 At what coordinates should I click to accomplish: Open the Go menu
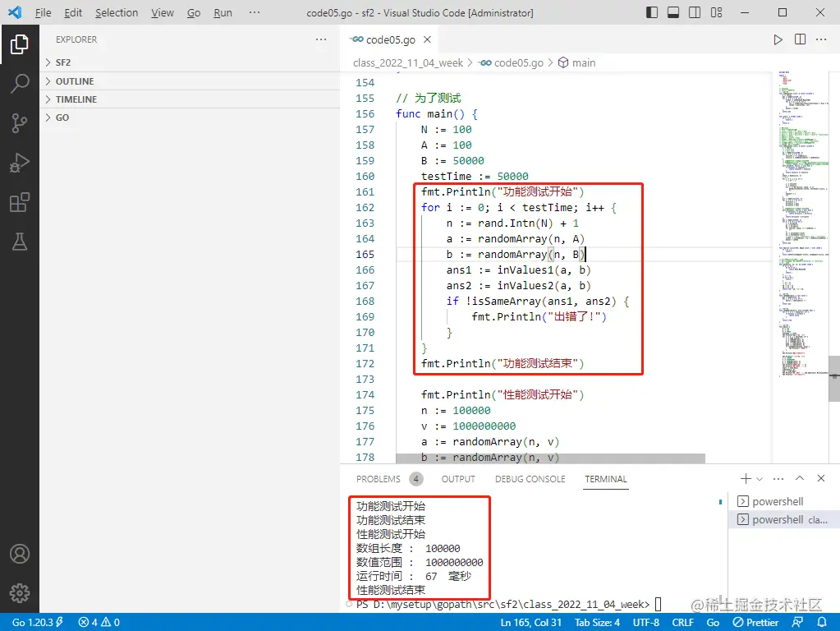click(194, 12)
